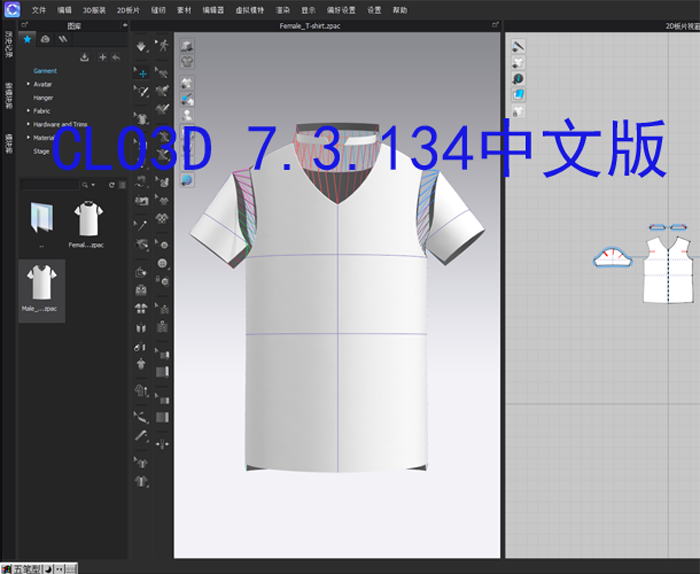700x574 pixels.
Task: Switch Library list view mode icon
Action: (x=122, y=184)
